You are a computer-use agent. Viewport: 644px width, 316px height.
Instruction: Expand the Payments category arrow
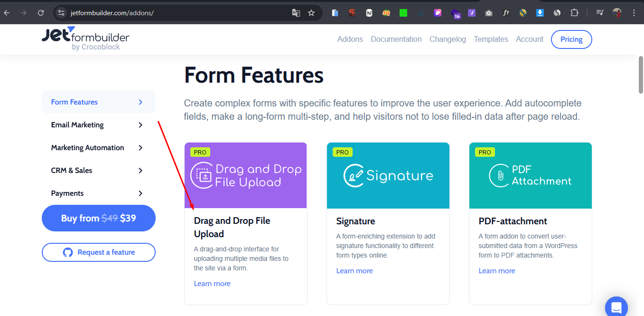point(140,193)
